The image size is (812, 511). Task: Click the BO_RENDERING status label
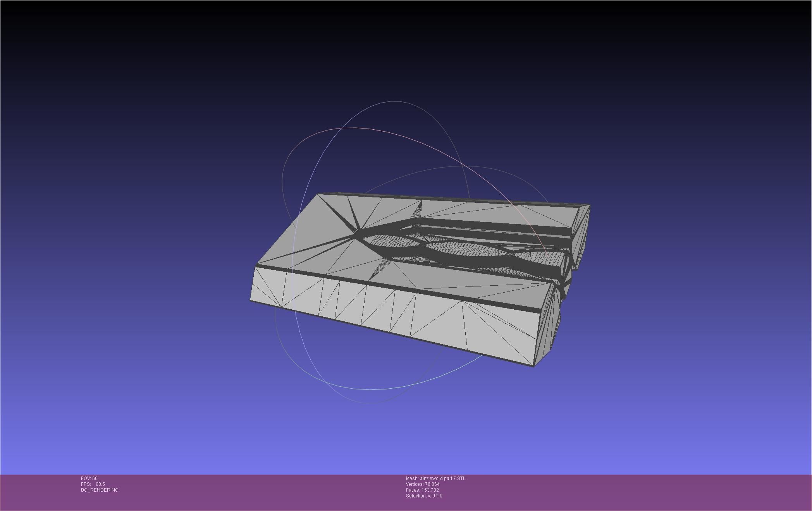coord(100,490)
